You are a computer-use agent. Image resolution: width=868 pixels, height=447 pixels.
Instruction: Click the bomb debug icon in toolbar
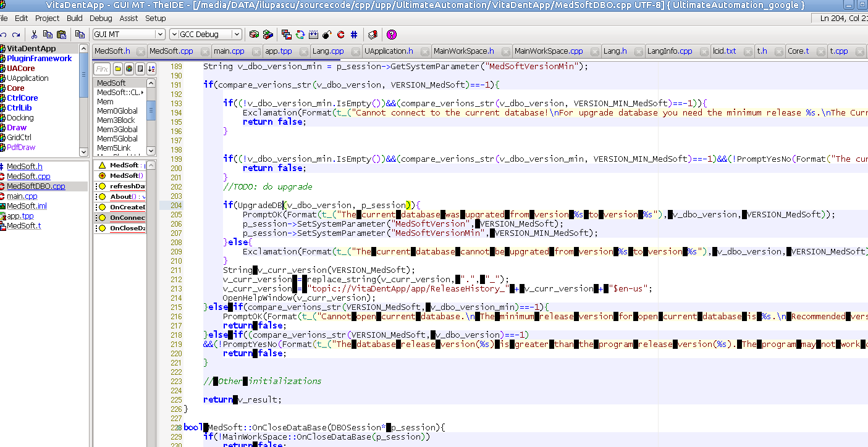327,35
